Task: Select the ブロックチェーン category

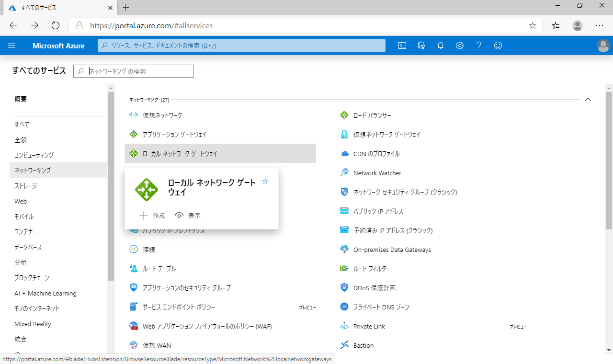Action: pos(32,278)
